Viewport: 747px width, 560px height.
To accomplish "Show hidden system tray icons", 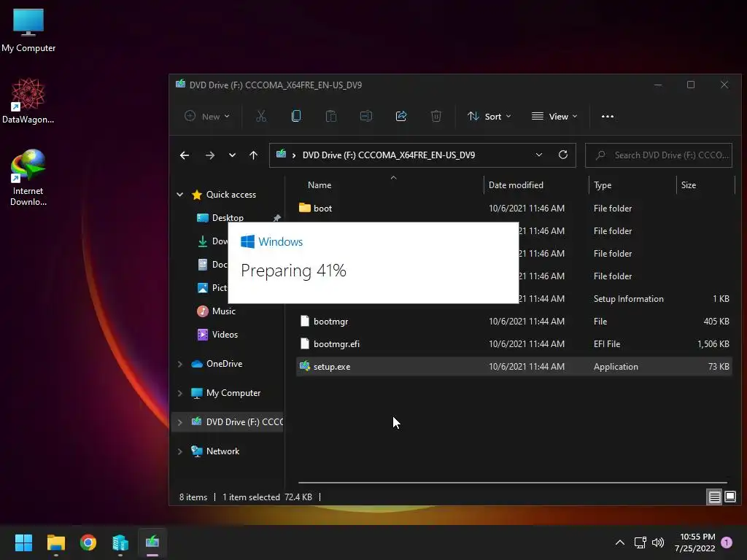I will tap(620, 542).
